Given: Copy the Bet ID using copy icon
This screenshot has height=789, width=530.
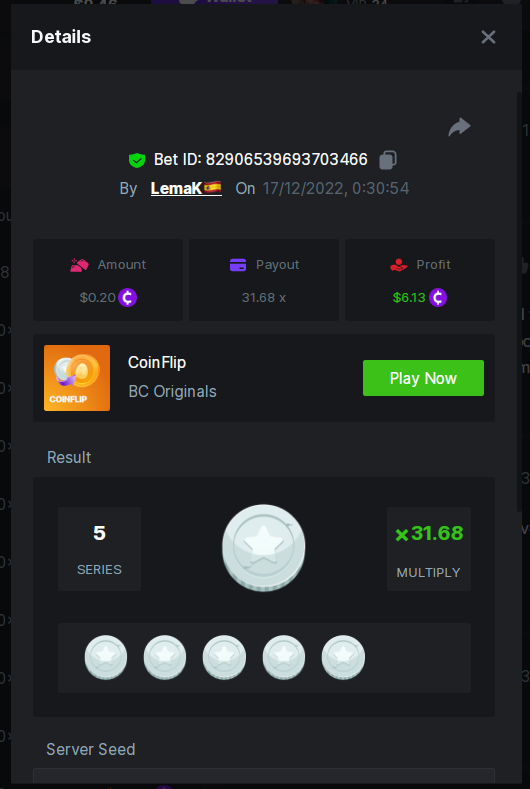Looking at the screenshot, I should click(388, 160).
